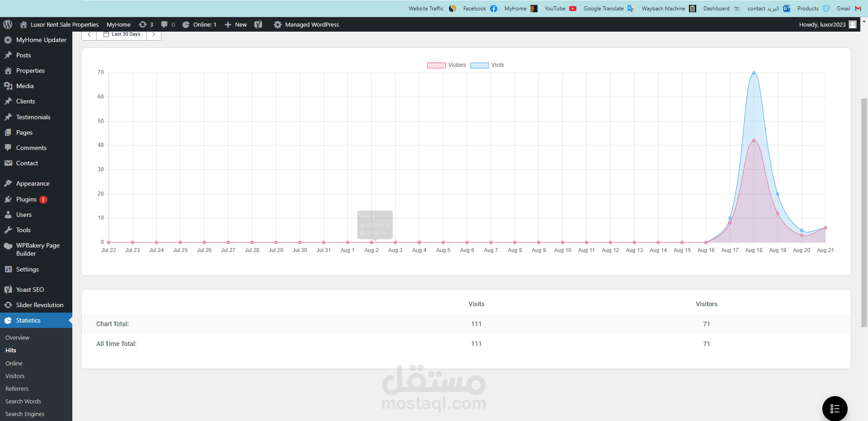Click the Plugins plug icon

click(8, 199)
